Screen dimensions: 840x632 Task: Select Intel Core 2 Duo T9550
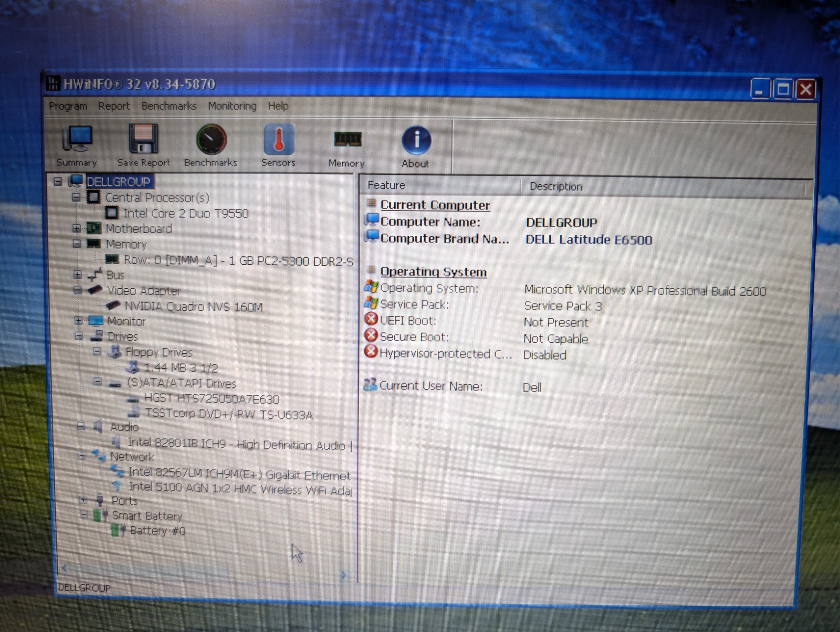point(186,213)
